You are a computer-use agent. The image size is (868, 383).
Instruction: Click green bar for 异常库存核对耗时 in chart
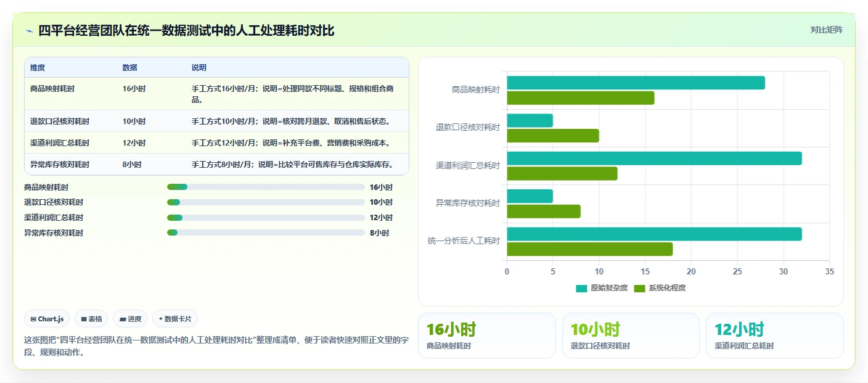[x=544, y=212]
